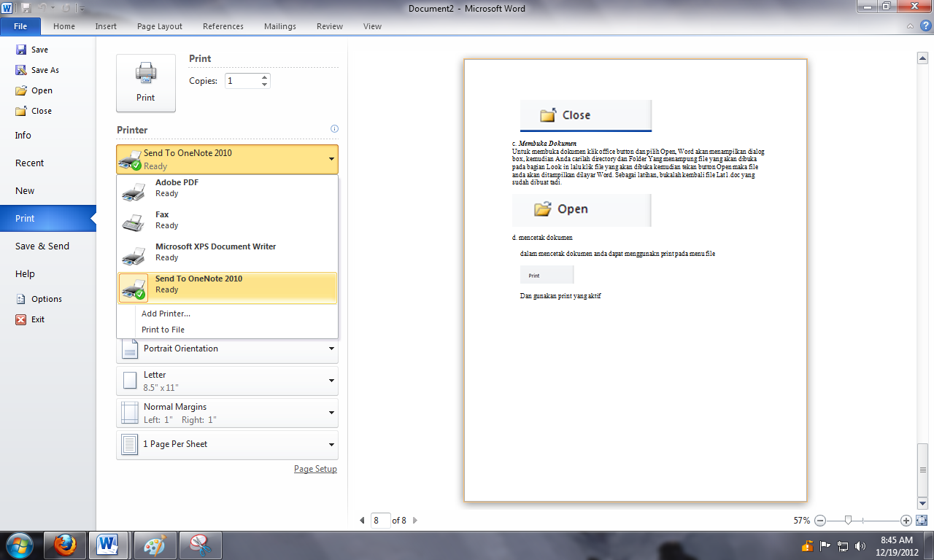Image resolution: width=934 pixels, height=560 pixels.
Task: Open the Normal Margins dropdown
Action: pos(227,413)
